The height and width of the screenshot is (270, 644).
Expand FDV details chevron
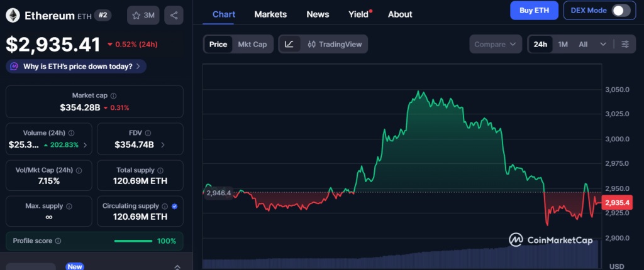click(x=163, y=145)
